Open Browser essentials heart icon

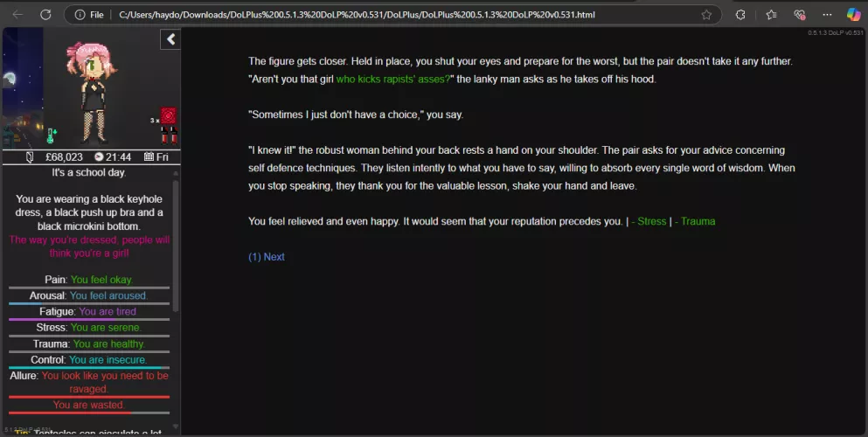click(799, 15)
